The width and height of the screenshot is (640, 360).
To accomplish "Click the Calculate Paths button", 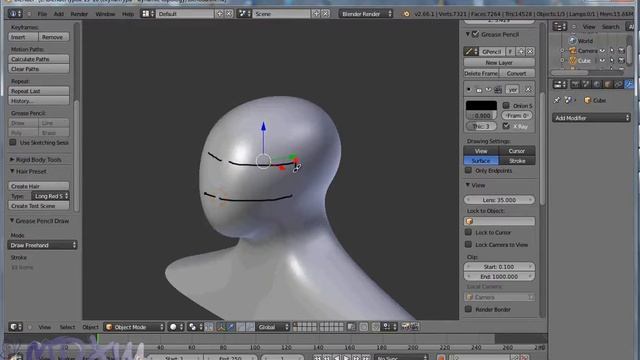I will coord(39,59).
